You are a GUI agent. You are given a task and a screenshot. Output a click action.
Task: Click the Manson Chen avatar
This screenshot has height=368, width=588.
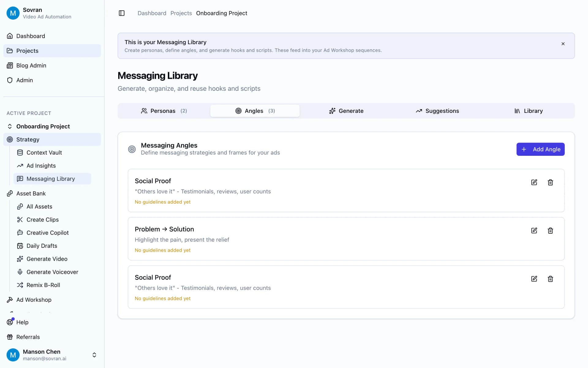[x=13, y=355]
